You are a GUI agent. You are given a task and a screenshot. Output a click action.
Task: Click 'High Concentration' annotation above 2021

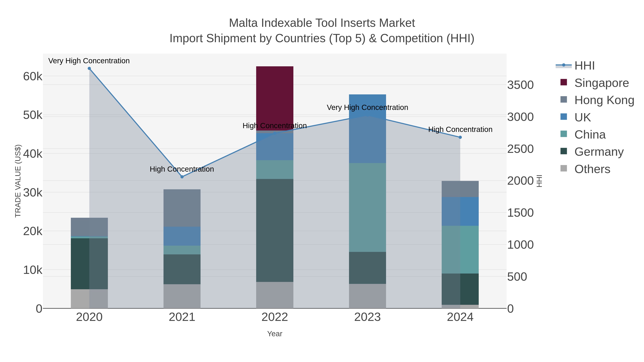click(182, 169)
